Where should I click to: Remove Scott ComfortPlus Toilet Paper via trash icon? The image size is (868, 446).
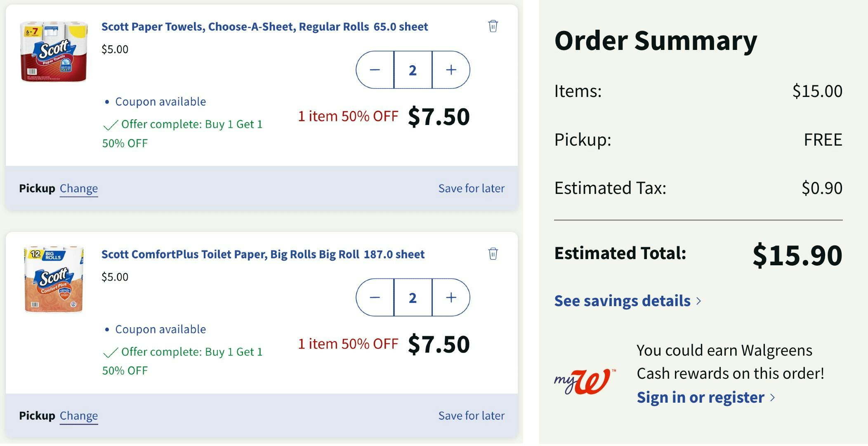[493, 254]
